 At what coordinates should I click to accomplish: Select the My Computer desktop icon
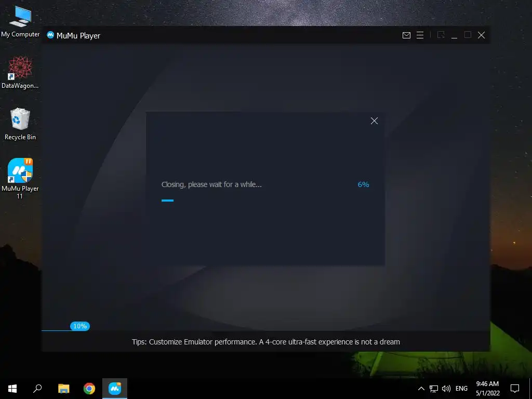(20, 22)
